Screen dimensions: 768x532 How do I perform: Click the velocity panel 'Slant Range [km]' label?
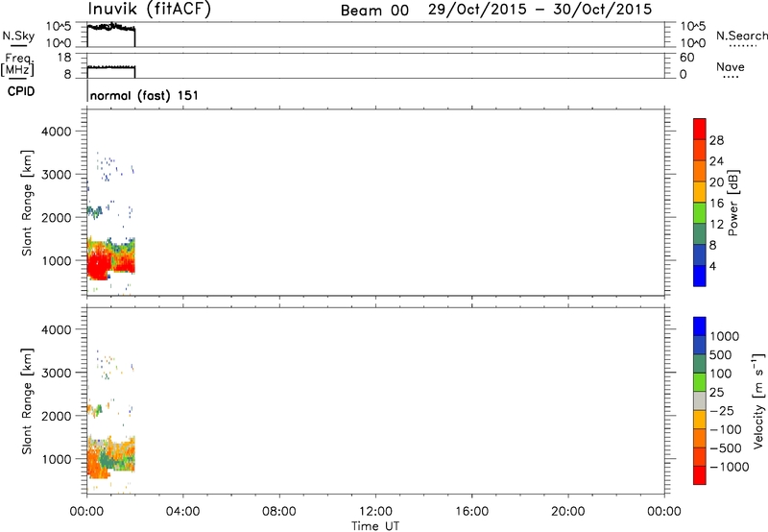(x=27, y=401)
